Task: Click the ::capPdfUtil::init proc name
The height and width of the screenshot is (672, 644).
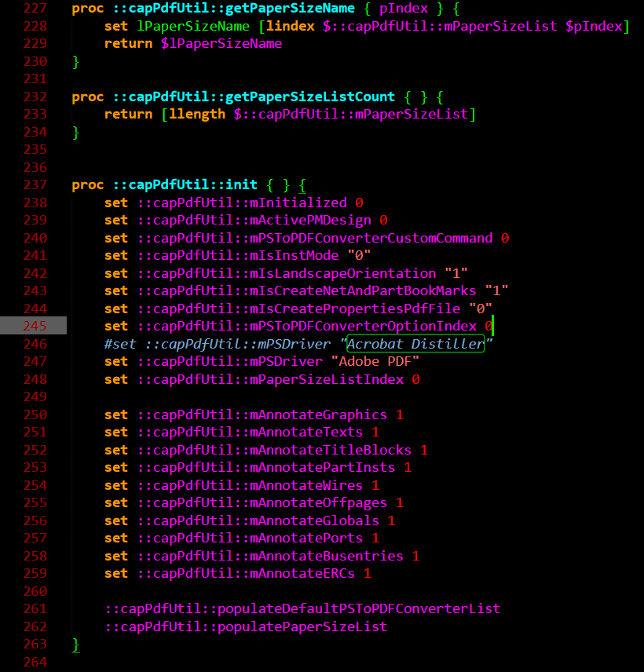Action: (x=185, y=184)
